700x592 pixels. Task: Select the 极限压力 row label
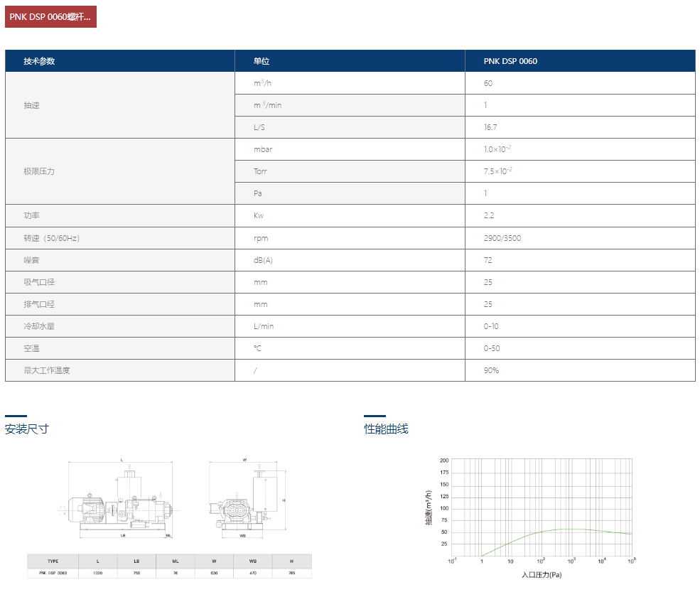[x=39, y=171]
